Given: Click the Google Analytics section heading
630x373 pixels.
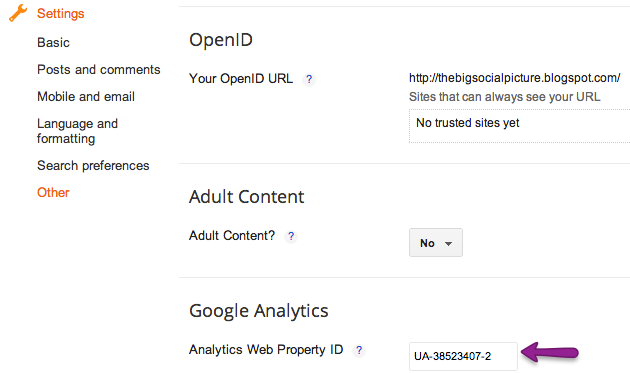Looking at the screenshot, I should tap(258, 311).
